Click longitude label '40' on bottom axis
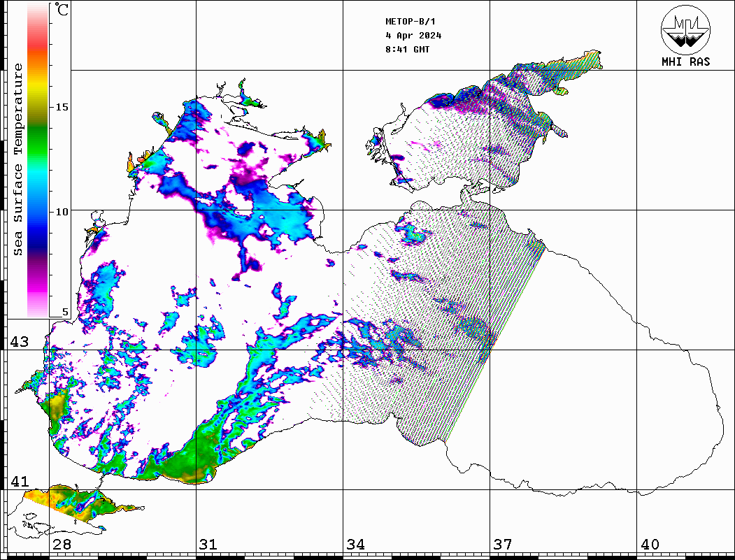Image resolution: width=735 pixels, height=560 pixels. pyautogui.click(x=650, y=545)
